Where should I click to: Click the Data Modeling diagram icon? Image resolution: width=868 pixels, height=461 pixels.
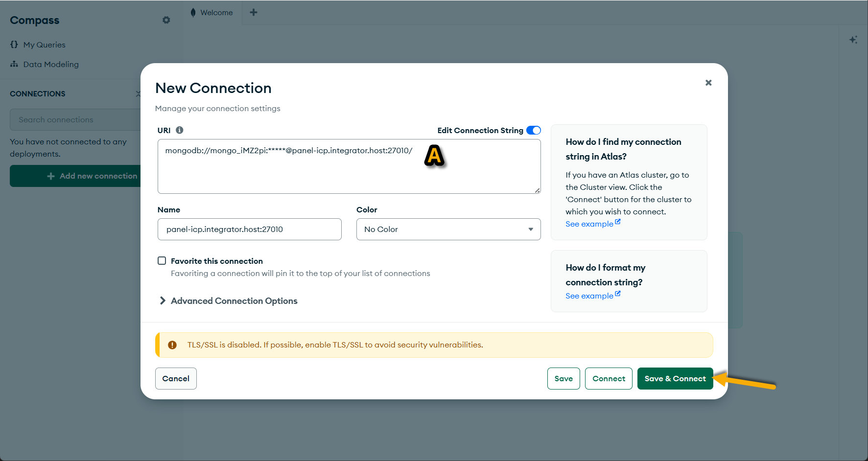point(14,64)
